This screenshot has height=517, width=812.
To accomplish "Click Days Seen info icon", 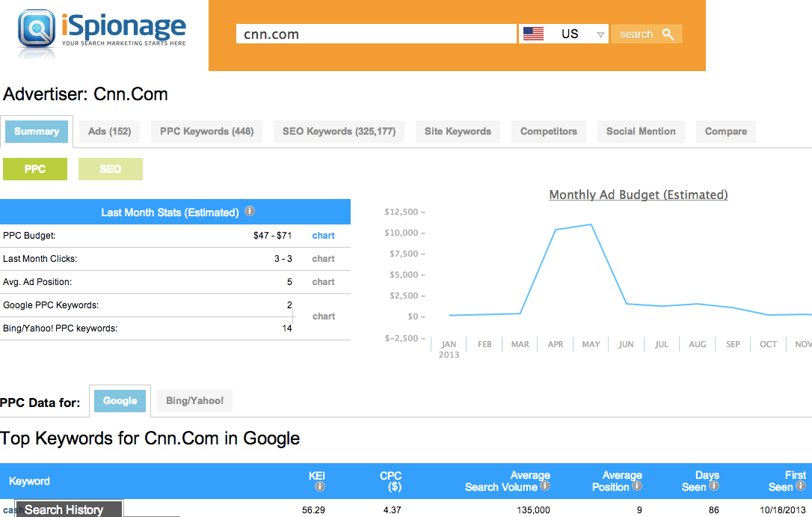I will (713, 486).
